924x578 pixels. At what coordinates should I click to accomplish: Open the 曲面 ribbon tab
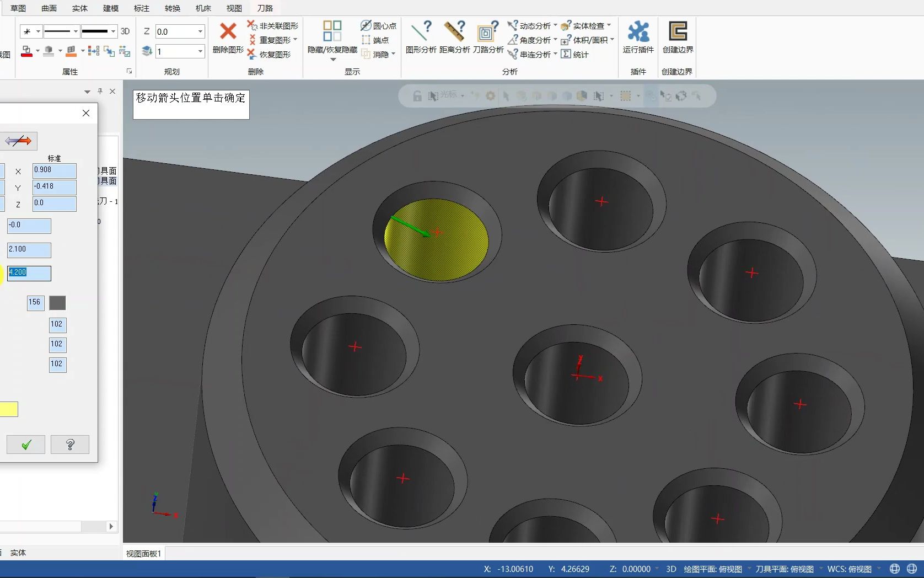[49, 8]
